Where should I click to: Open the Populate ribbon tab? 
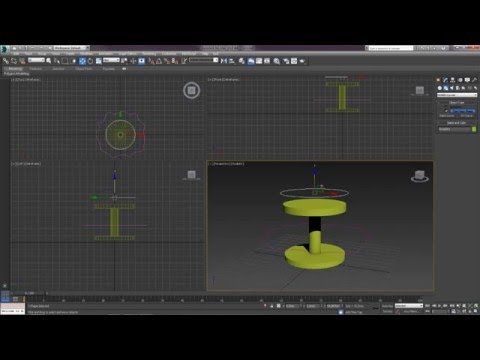point(108,69)
